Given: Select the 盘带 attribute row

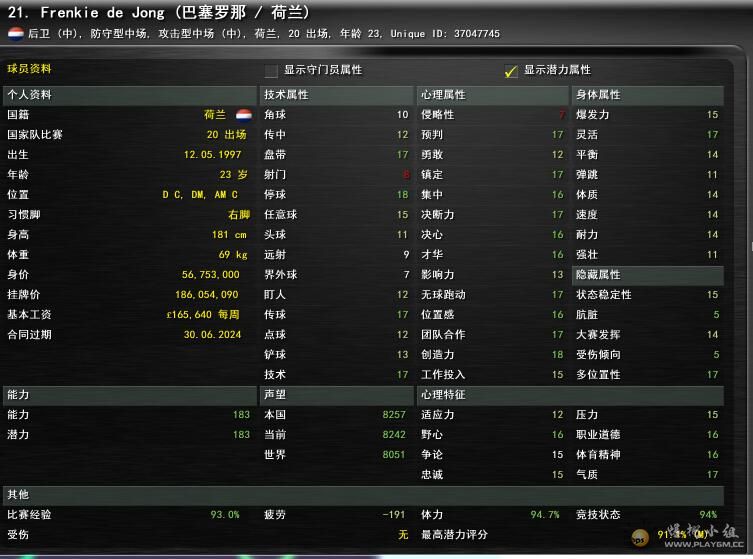Looking at the screenshot, I should click(x=336, y=155).
